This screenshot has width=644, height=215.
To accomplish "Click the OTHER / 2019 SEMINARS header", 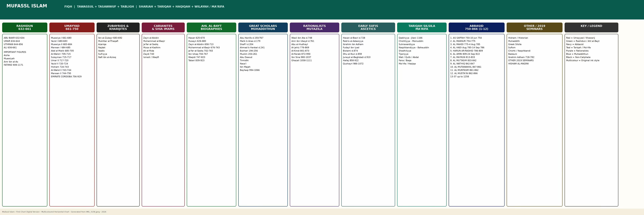I will [534, 28].
